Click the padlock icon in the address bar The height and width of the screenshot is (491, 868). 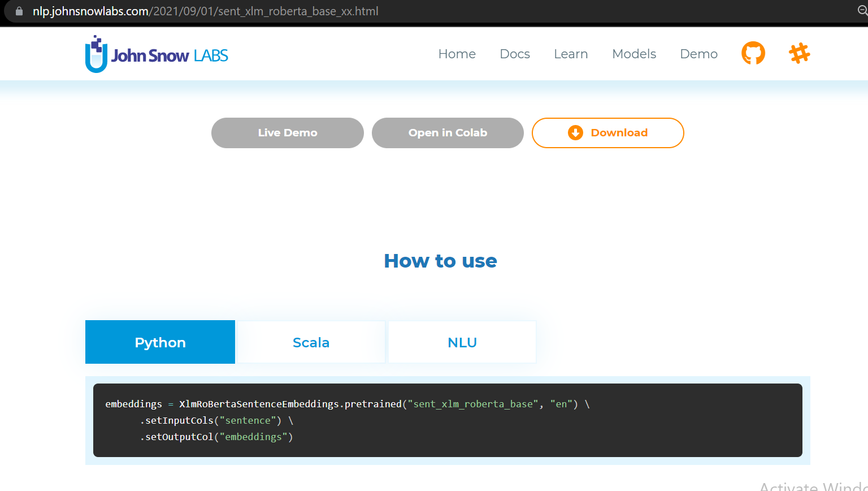click(x=20, y=11)
